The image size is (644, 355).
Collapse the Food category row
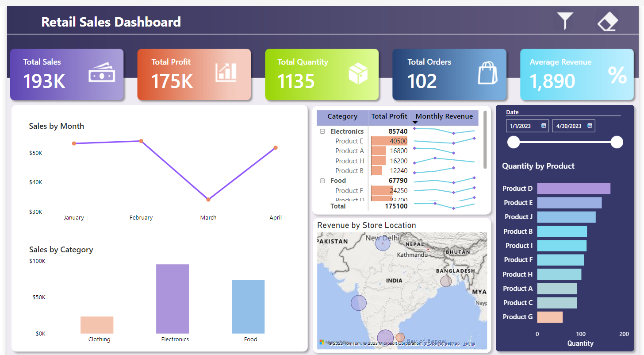pos(322,181)
